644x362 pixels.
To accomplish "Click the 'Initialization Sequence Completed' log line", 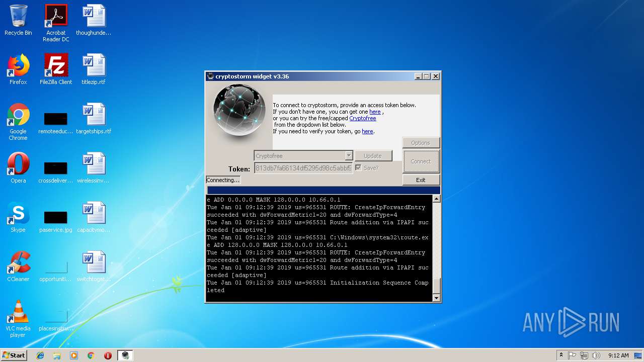I will pyautogui.click(x=318, y=286).
